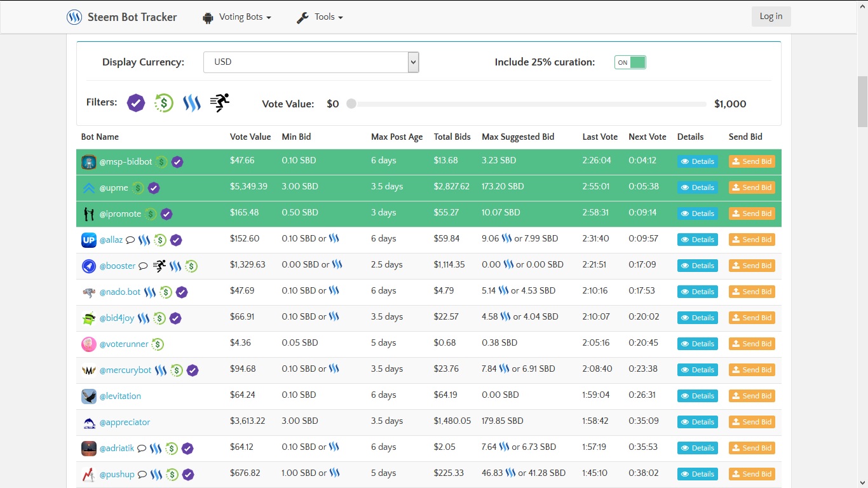Open the Display Currency USD dropdown
This screenshot has width=868, height=488.
point(311,62)
